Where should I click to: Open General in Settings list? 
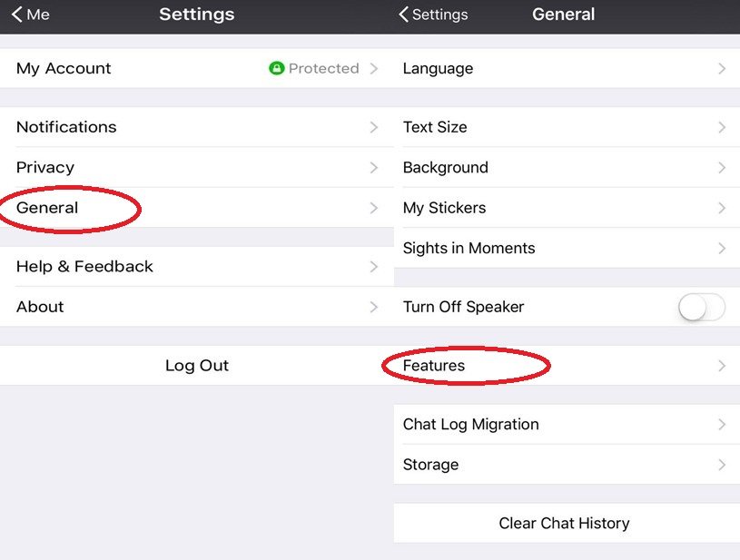(x=47, y=208)
